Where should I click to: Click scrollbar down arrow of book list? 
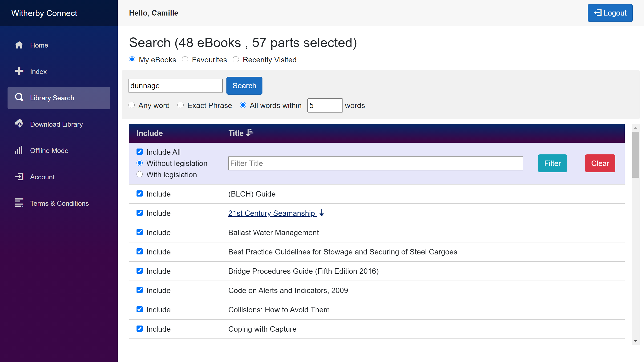tap(636, 341)
